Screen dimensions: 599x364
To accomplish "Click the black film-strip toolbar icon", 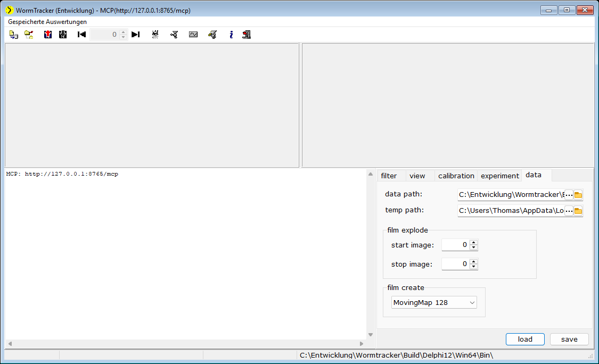I will (x=63, y=35).
